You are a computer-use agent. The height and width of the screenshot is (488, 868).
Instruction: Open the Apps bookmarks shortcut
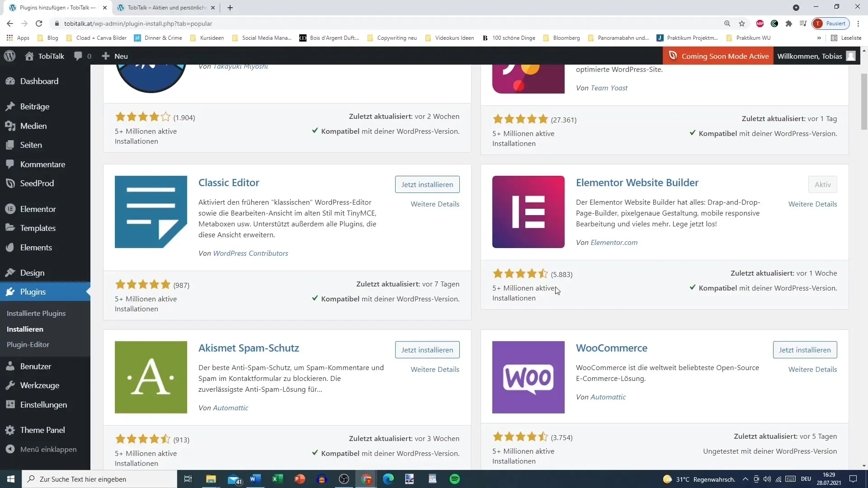[x=18, y=38]
